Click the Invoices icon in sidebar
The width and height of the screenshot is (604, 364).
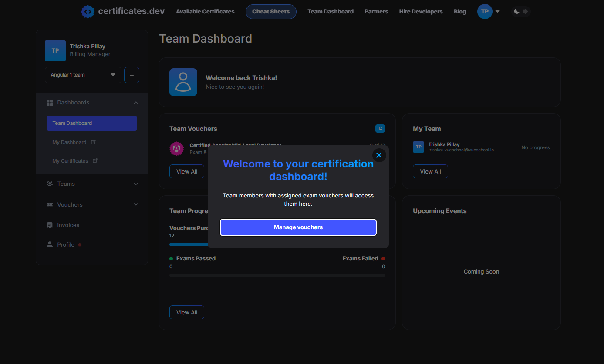50,225
